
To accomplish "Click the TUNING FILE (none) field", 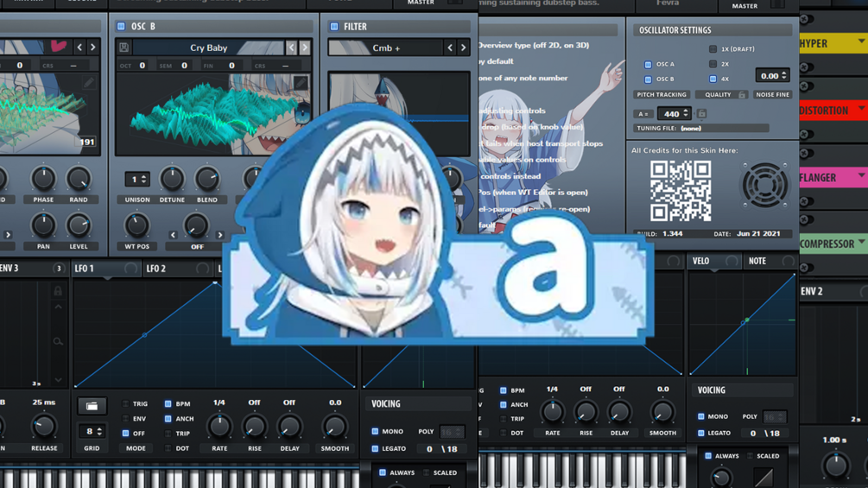I will click(x=702, y=128).
